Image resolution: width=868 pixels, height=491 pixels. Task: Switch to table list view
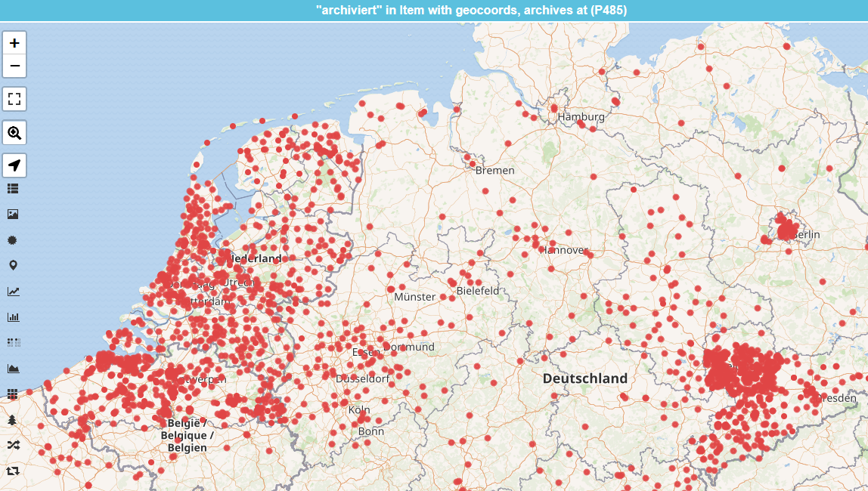pos(13,189)
